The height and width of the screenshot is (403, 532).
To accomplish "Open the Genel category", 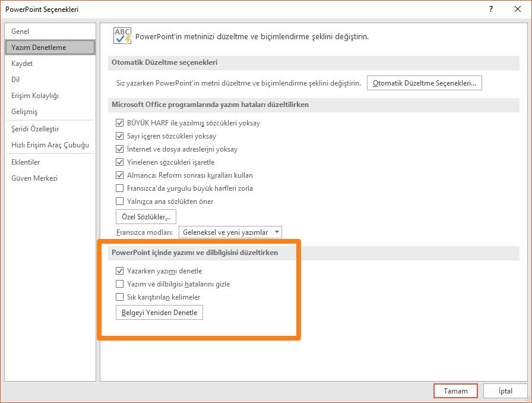I will [50, 32].
